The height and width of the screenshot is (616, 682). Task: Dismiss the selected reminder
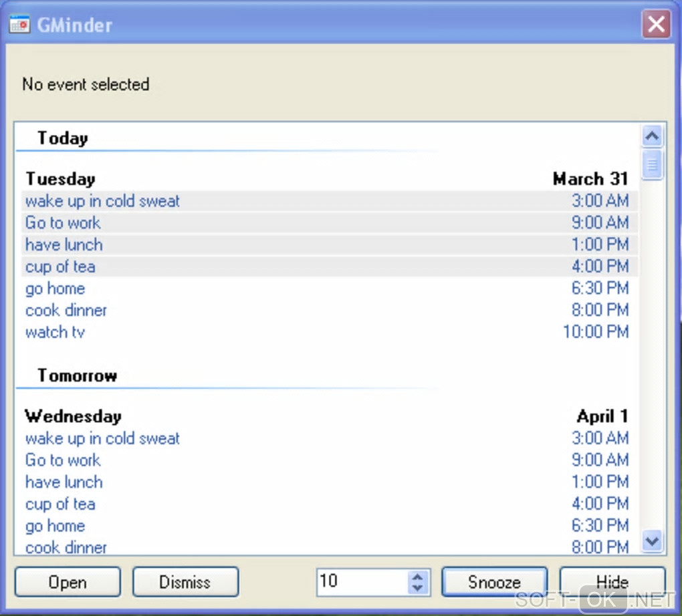[185, 582]
